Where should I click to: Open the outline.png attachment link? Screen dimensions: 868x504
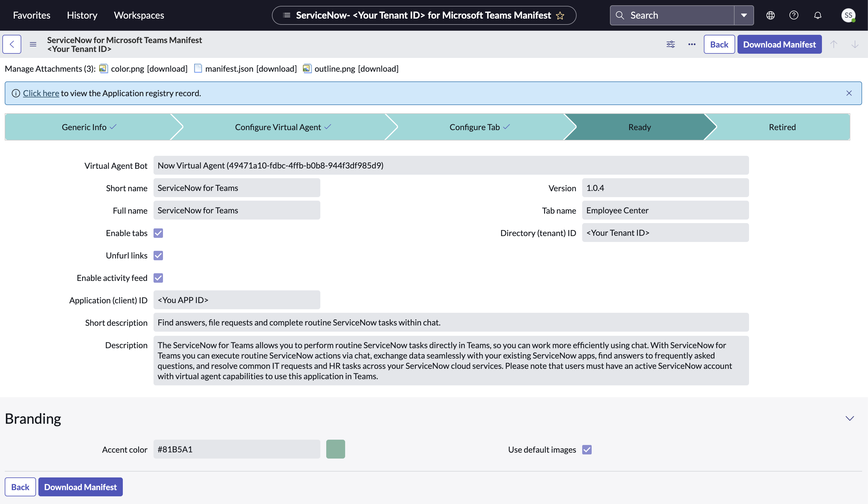click(x=335, y=68)
